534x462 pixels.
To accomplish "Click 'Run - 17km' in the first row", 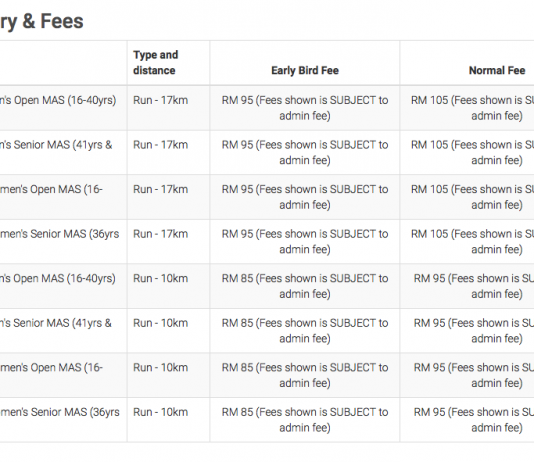I will (160, 100).
